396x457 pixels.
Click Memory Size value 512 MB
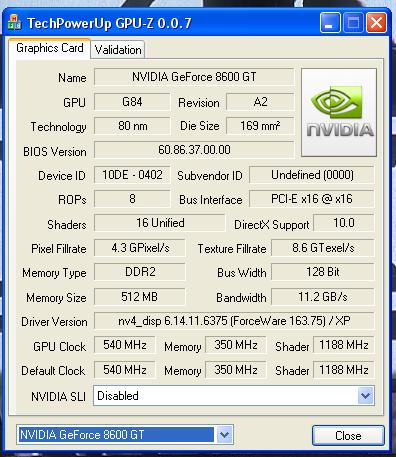click(x=140, y=296)
